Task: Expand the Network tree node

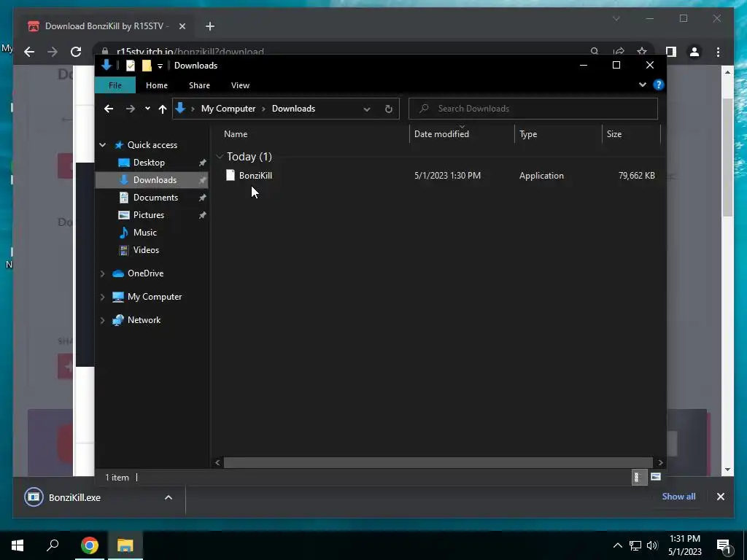Action: click(x=102, y=320)
